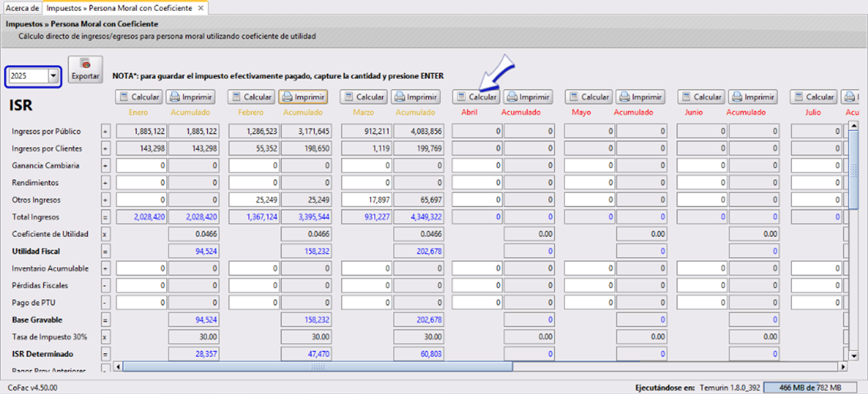Screen dimensions: 868x394
Task: Open the 2025 year dropdown
Action: coord(53,76)
